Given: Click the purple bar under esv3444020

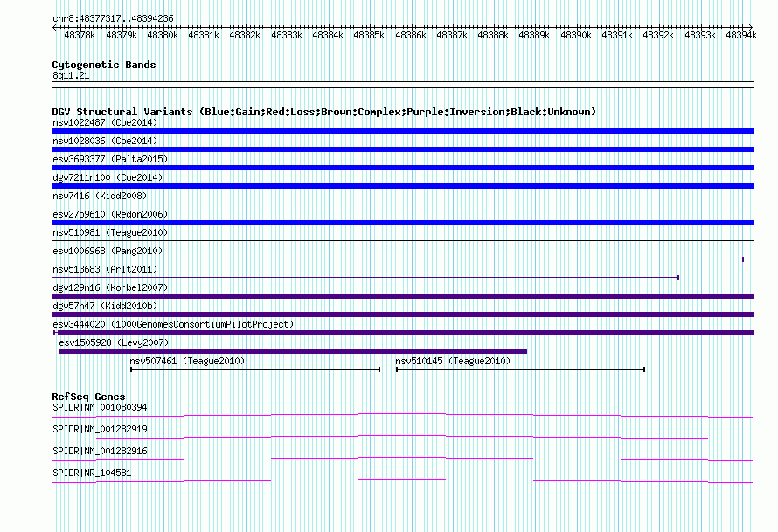Looking at the screenshot, I should click(403, 333).
